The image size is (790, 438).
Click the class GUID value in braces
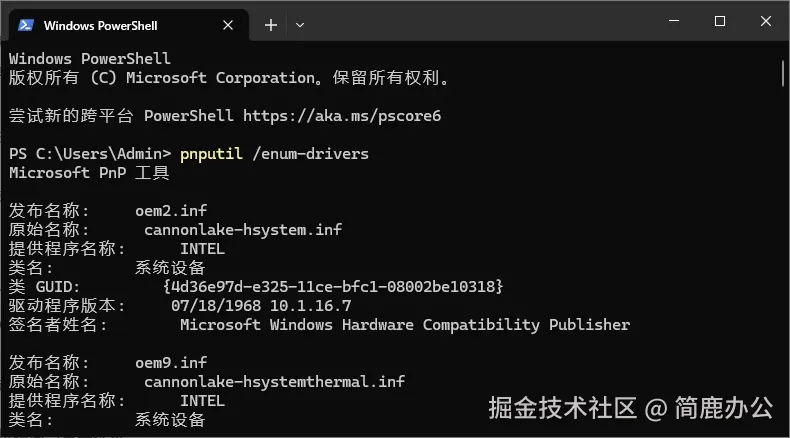(x=333, y=287)
